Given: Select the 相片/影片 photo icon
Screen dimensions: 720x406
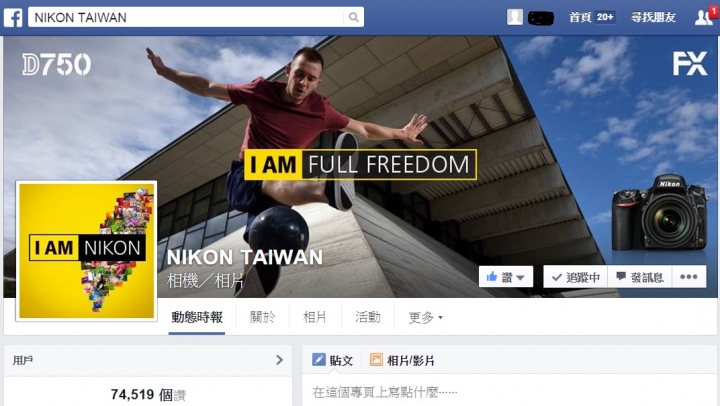Looking at the screenshot, I should point(376,360).
